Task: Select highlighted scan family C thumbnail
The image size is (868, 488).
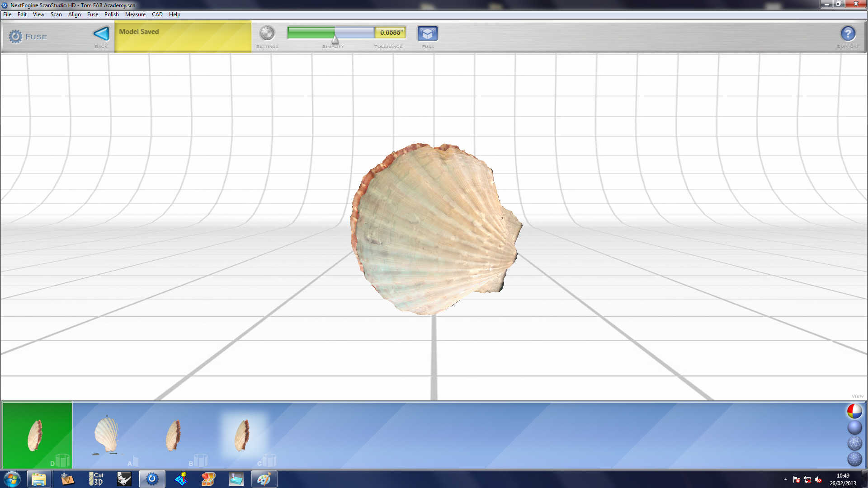Action: pyautogui.click(x=243, y=435)
